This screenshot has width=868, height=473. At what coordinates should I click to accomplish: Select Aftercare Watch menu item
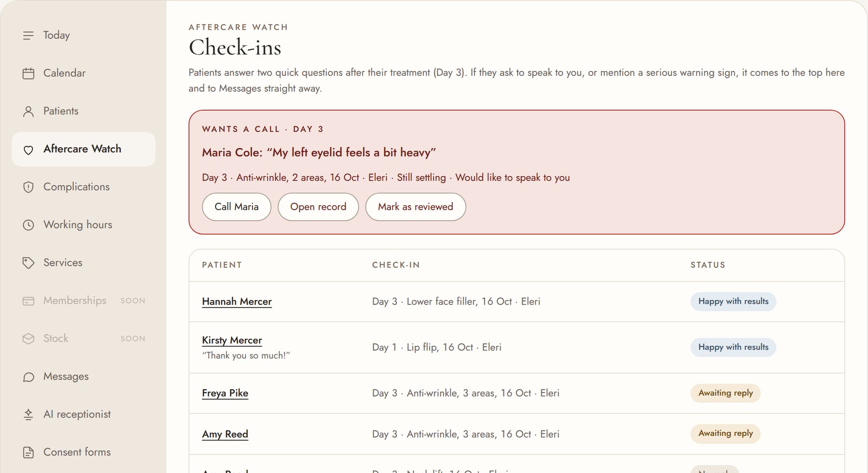(x=84, y=149)
